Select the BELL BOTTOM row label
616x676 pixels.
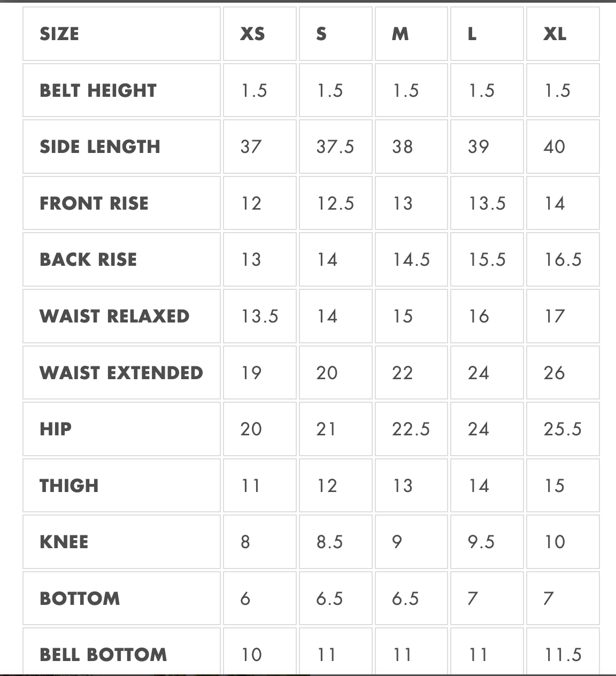pos(103,655)
